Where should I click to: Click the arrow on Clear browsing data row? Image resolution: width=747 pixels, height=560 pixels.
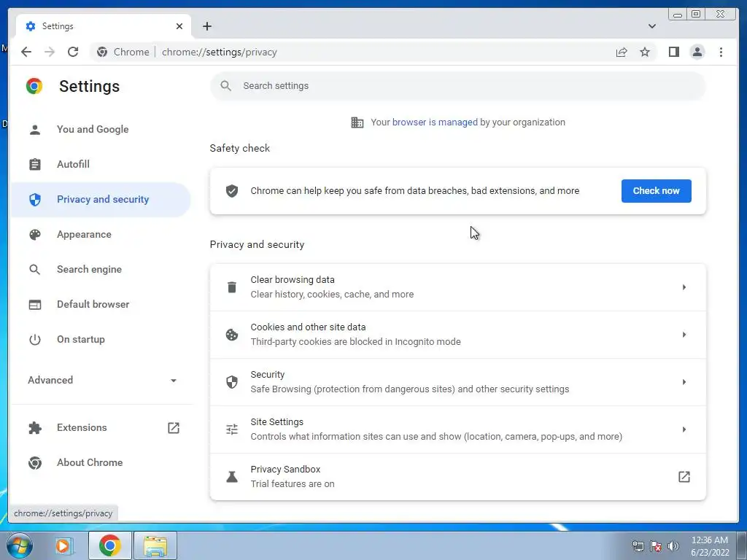click(x=684, y=287)
